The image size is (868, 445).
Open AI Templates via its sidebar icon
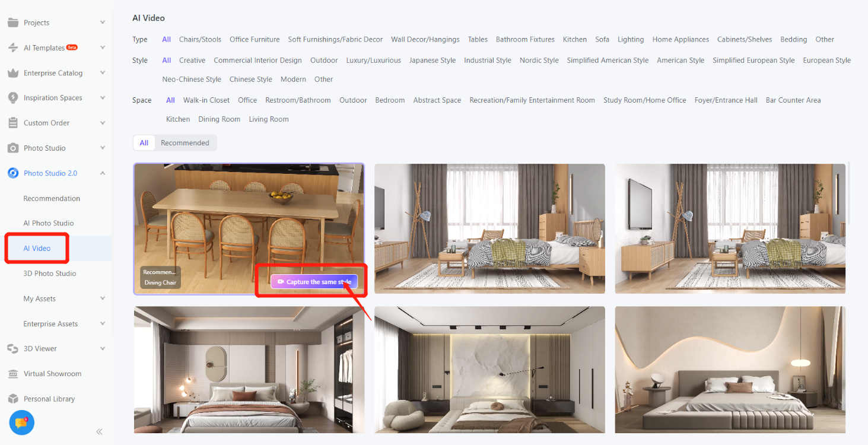tap(13, 48)
